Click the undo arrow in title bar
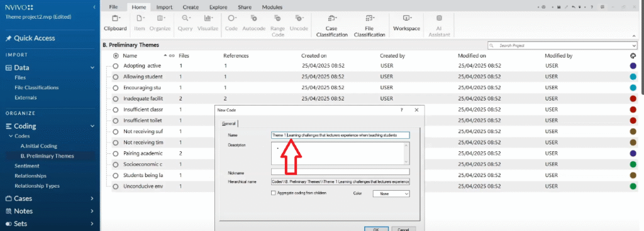The height and width of the screenshot is (231, 644). point(573,7)
